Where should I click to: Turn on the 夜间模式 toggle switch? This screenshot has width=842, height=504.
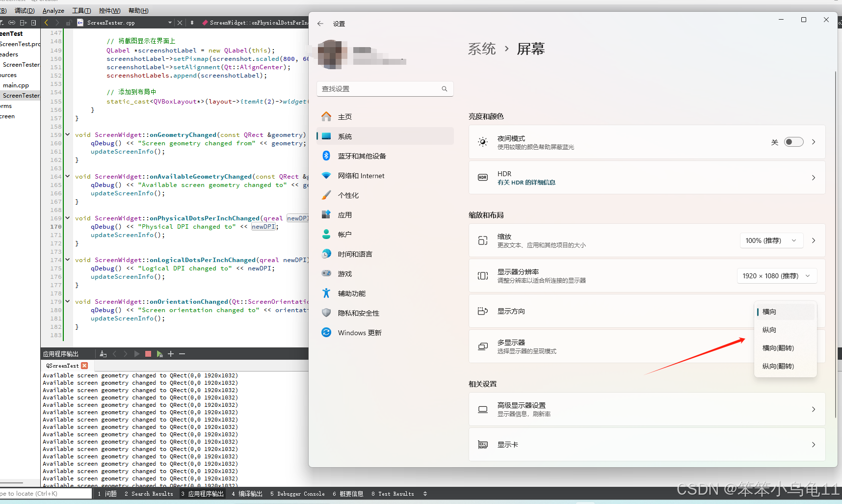(793, 142)
